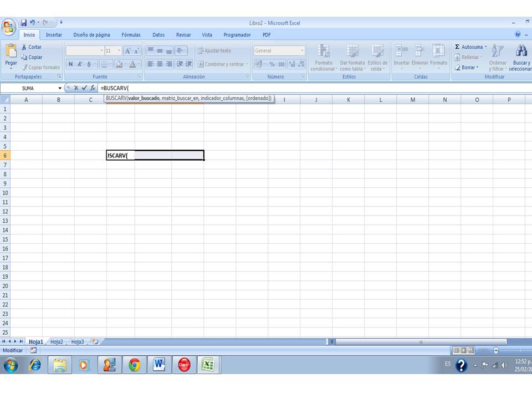Select column K header
Screen dimensions: 532x399
tap(349, 100)
